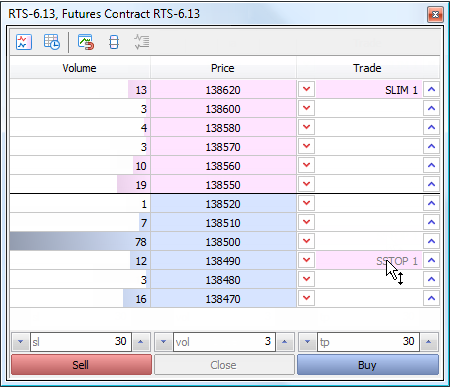Decrease the sl value with down arrow
Viewport: 450px width, 387px height.
pyautogui.click(x=21, y=342)
